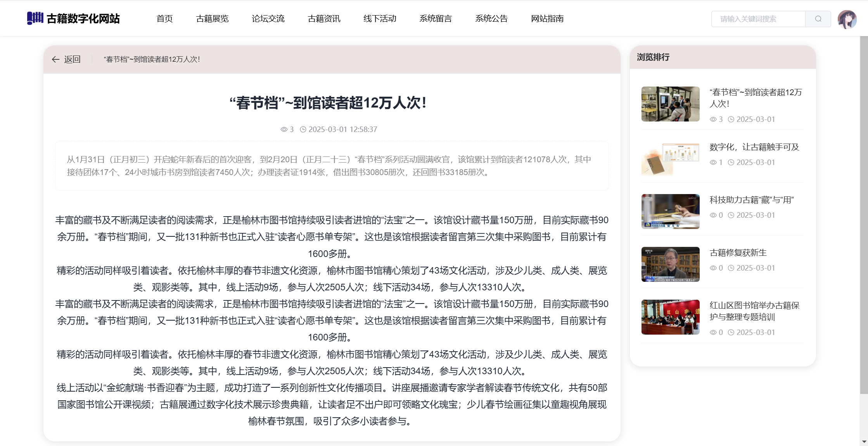The height and width of the screenshot is (446, 868).
Task: Click the eye view-count icon under the article title
Action: click(x=284, y=130)
